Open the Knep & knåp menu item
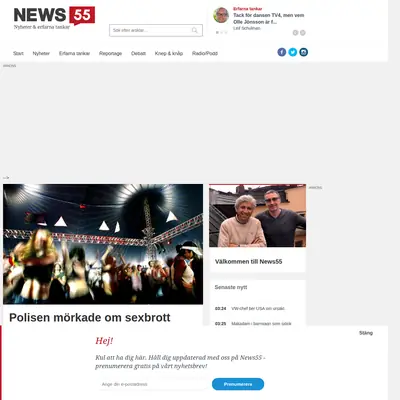This screenshot has height=400, width=400. pos(169,53)
